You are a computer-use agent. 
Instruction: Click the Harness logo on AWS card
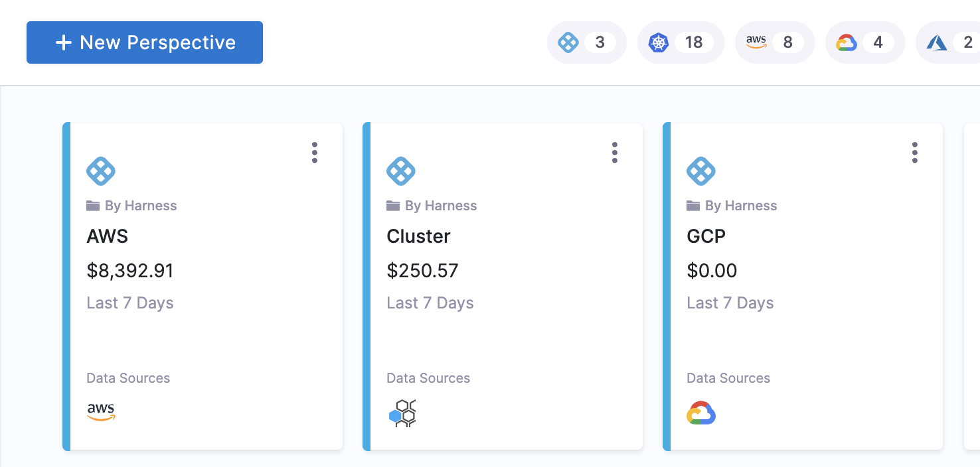[101, 171]
